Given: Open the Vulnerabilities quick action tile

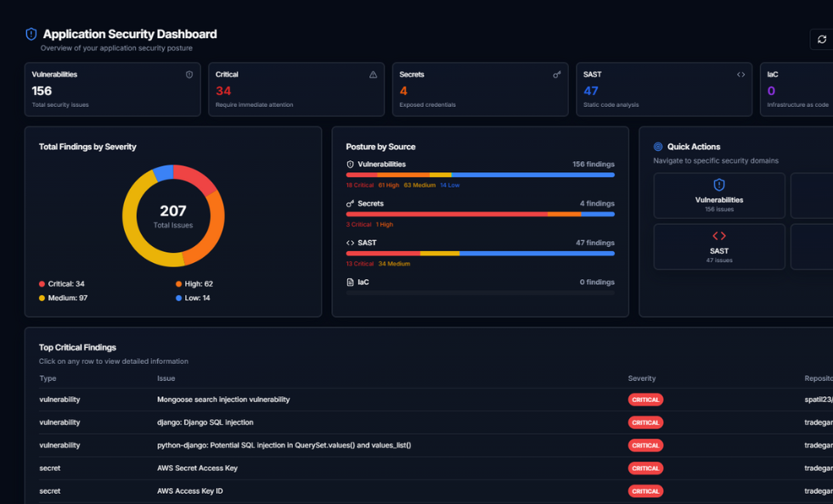Looking at the screenshot, I should pos(718,196).
